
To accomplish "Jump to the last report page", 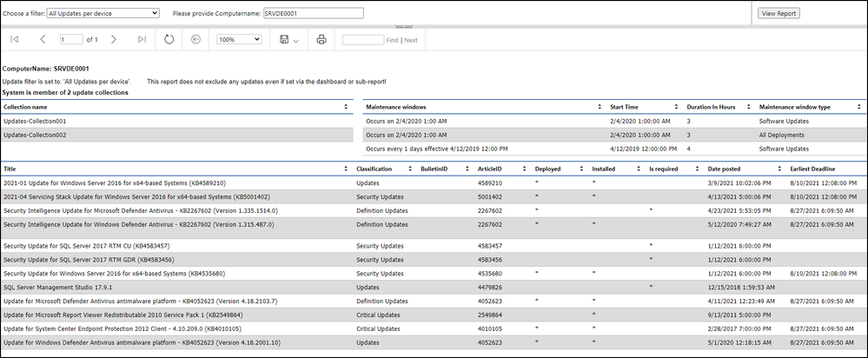I will (142, 40).
